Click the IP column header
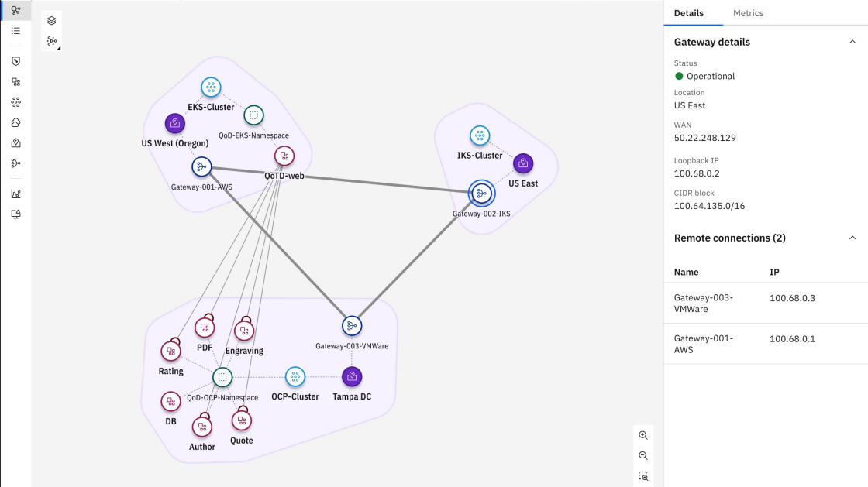 coord(774,272)
